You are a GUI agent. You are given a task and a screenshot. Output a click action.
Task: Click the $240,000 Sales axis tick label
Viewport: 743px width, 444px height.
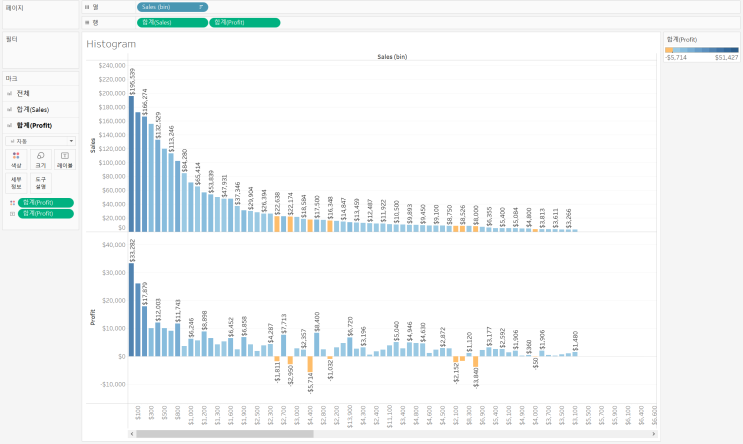(x=112, y=65)
